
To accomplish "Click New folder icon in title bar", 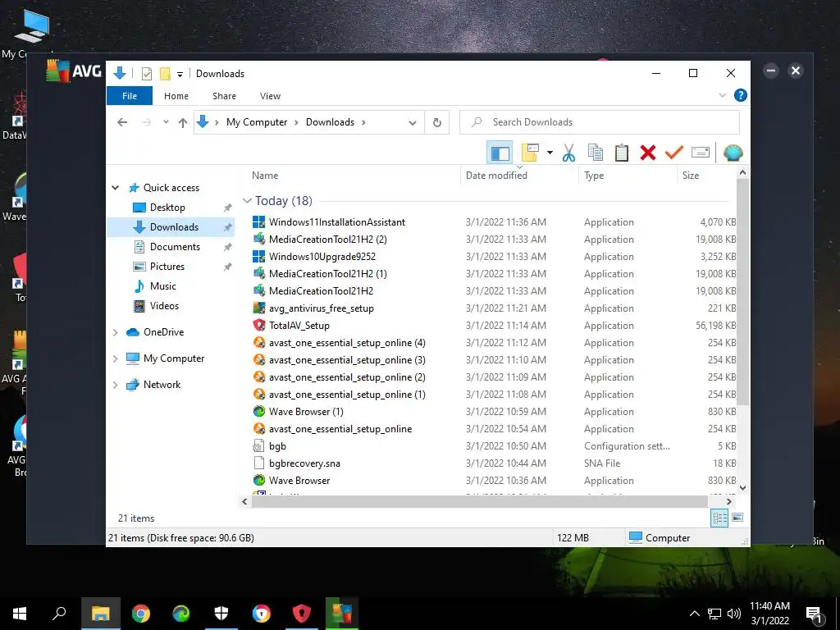I will (165, 74).
